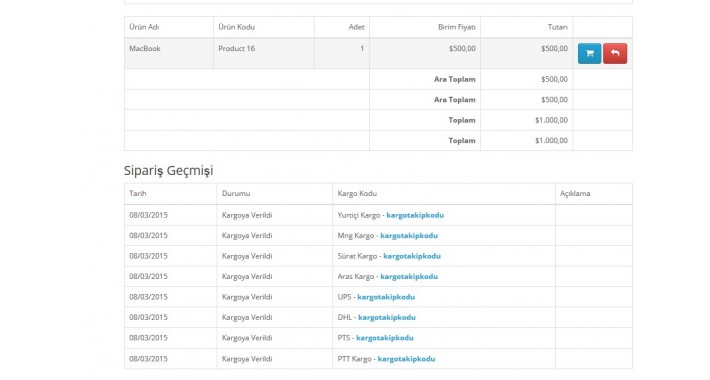Image resolution: width=710 pixels, height=380 pixels.
Task: Select the last Toplam label
Action: coord(462,140)
